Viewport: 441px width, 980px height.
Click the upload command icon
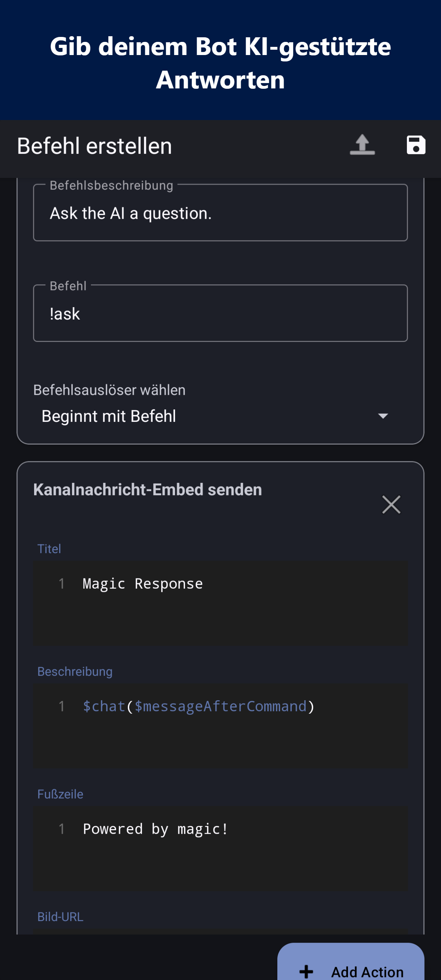pos(362,145)
